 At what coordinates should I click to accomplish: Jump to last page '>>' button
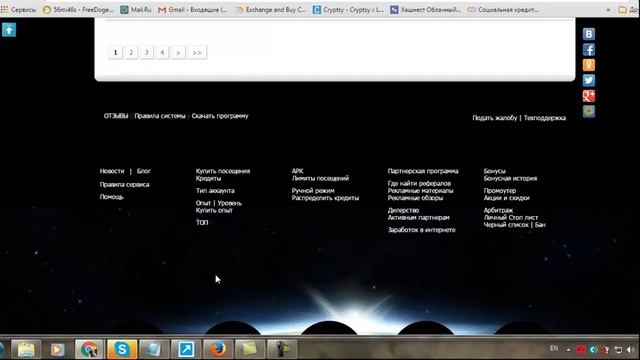(x=197, y=52)
